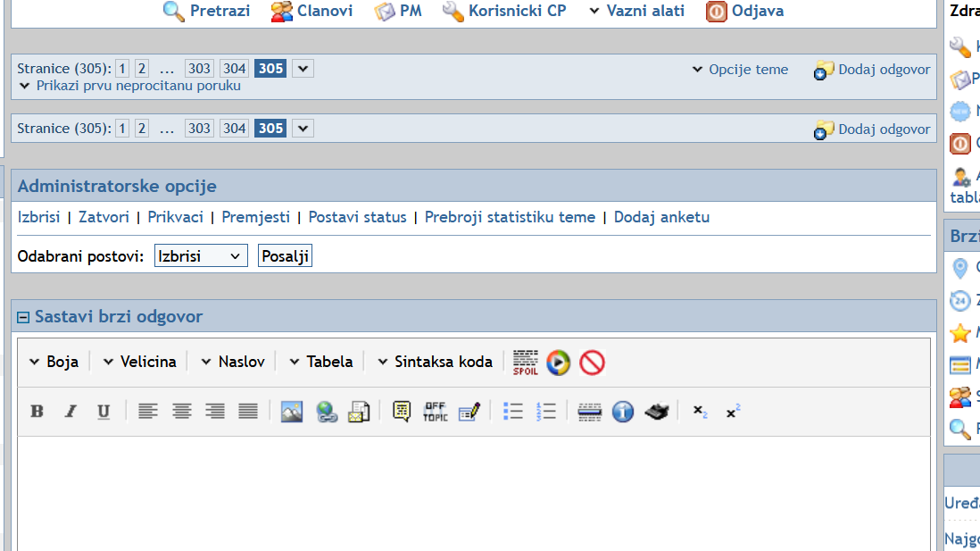Insert an image into the reply
The image size is (980, 551).
pos(292,412)
